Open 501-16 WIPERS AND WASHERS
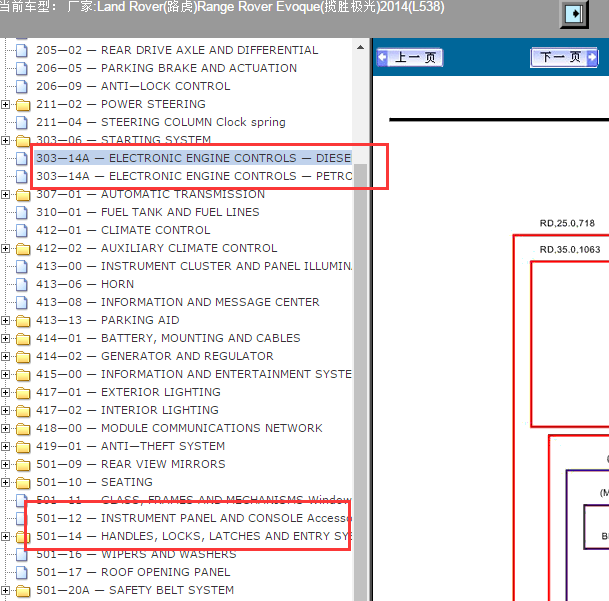609x601 pixels. (136, 554)
